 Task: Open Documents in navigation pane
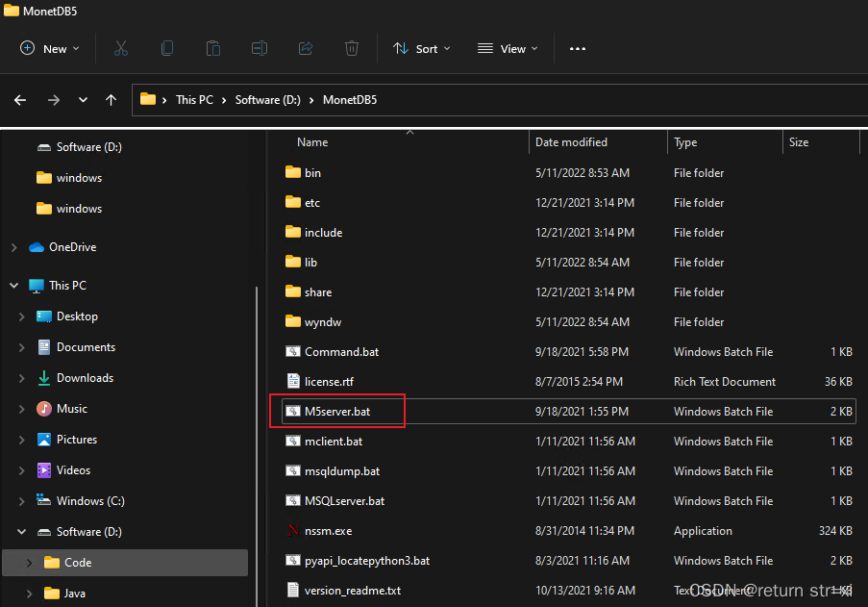click(x=86, y=347)
